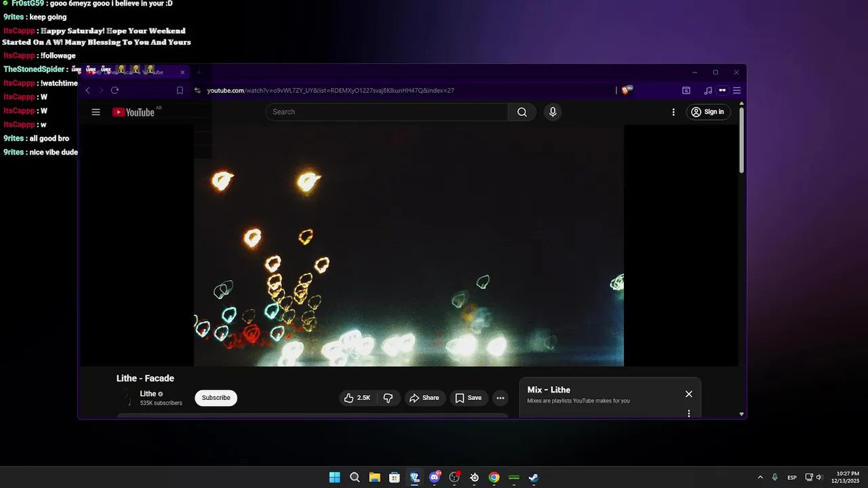The image size is (868, 488).
Task: Open SteelSeries app from taskbar
Action: click(x=474, y=477)
